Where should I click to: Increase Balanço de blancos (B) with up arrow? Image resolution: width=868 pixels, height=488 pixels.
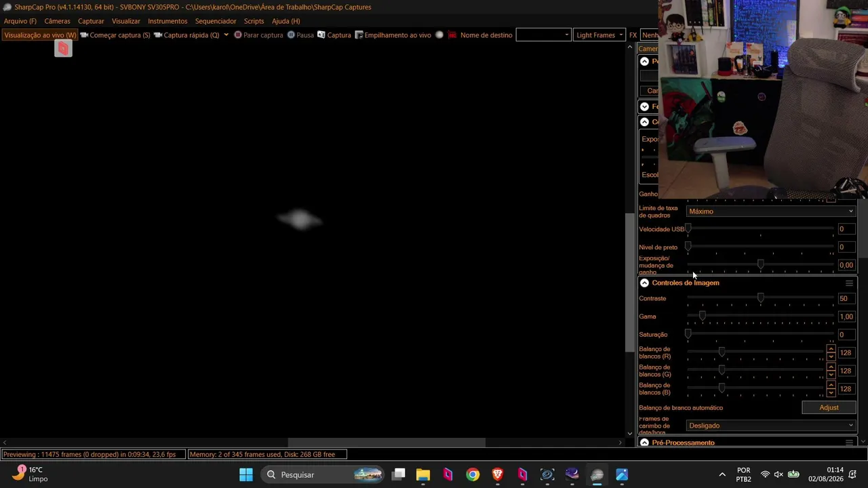pos(831,386)
